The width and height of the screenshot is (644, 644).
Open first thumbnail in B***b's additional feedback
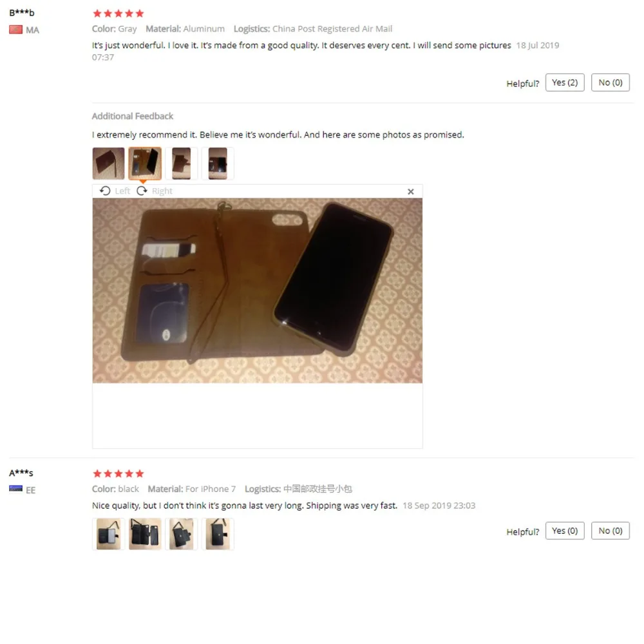108,164
